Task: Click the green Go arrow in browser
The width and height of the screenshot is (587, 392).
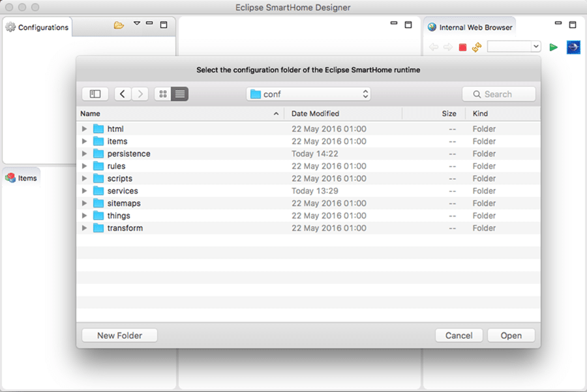Action: pos(553,47)
